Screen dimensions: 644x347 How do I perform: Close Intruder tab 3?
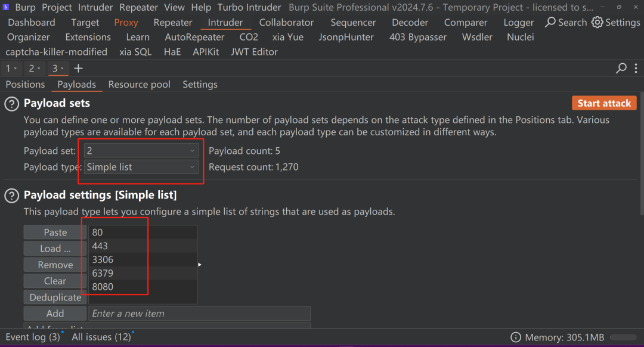pos(63,69)
